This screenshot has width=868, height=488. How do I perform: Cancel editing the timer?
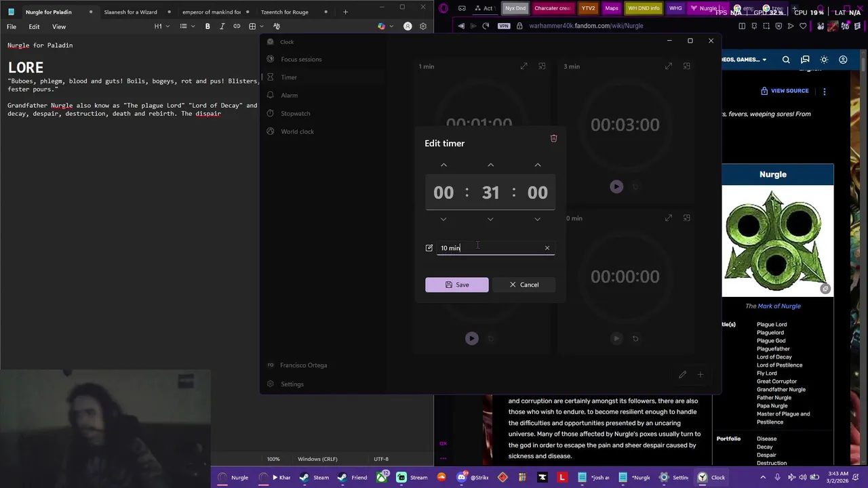(524, 285)
